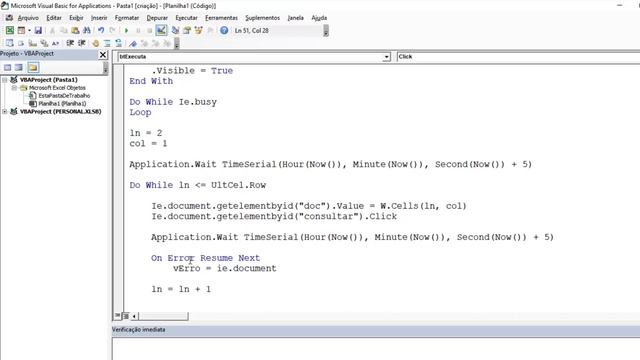Expand the VBAProject (PERSONAL.XLSB) node
The height and width of the screenshot is (360, 640).
(x=5, y=111)
